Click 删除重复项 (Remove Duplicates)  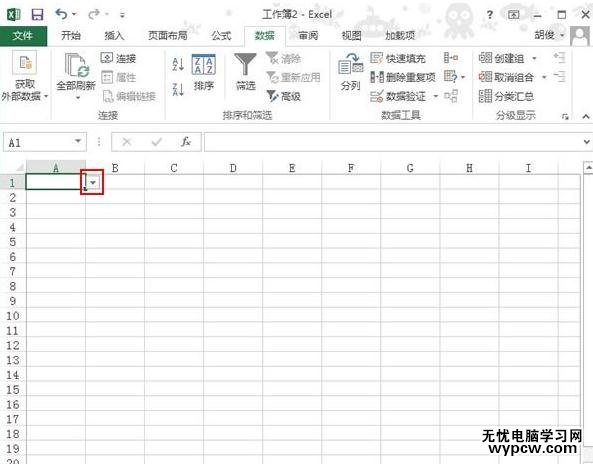click(x=403, y=77)
